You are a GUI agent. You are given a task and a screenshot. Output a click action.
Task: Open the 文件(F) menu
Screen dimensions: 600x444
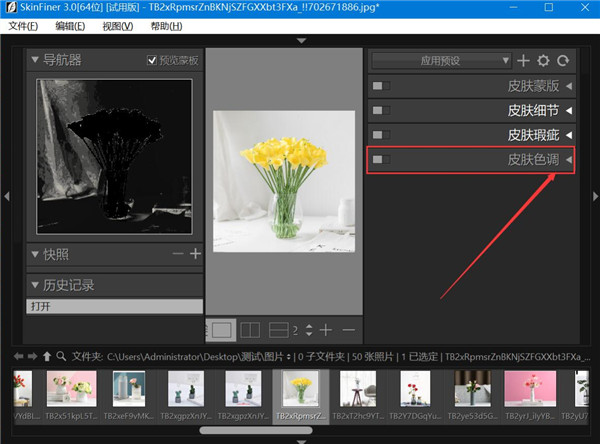coord(23,26)
